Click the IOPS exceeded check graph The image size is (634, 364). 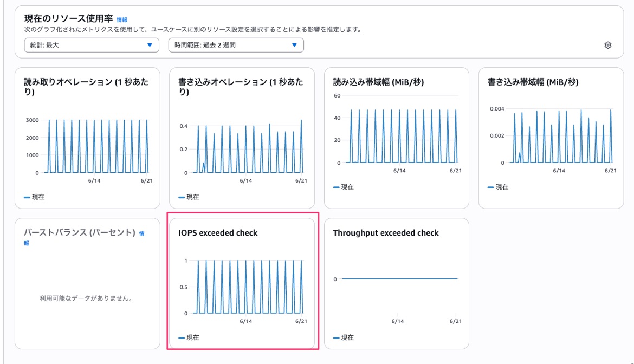247,287
